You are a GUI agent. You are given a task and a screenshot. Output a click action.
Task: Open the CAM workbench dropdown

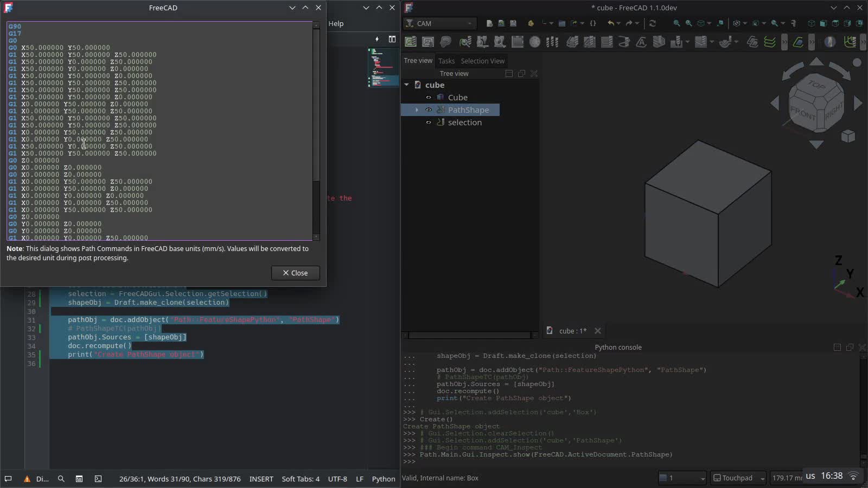click(x=440, y=23)
